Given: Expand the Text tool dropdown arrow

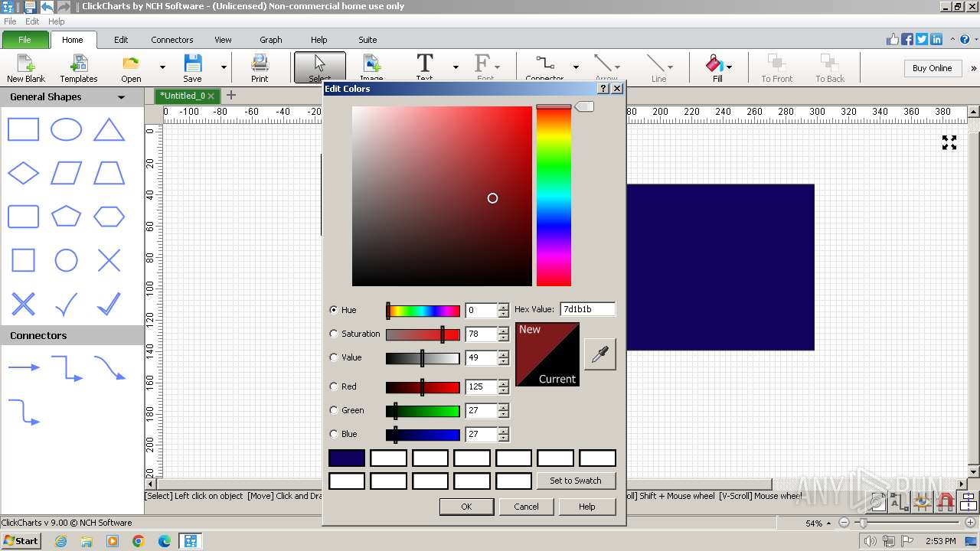Looking at the screenshot, I should pyautogui.click(x=456, y=67).
